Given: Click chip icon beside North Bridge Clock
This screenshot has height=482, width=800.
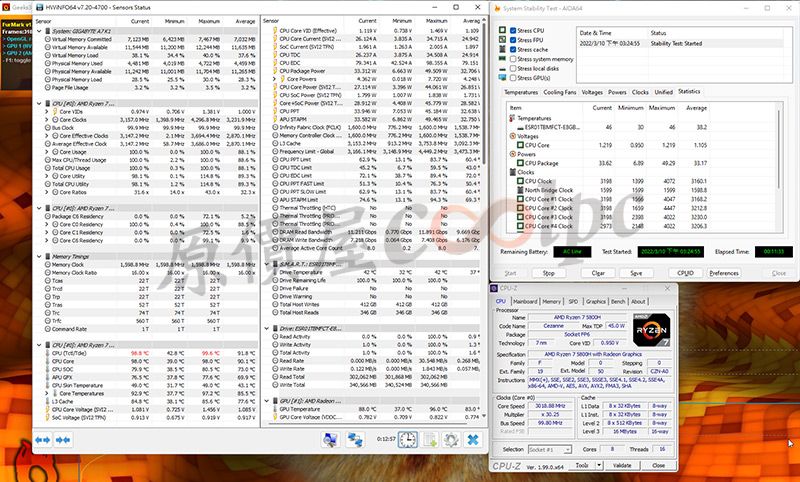Looking at the screenshot, I should [x=520, y=190].
